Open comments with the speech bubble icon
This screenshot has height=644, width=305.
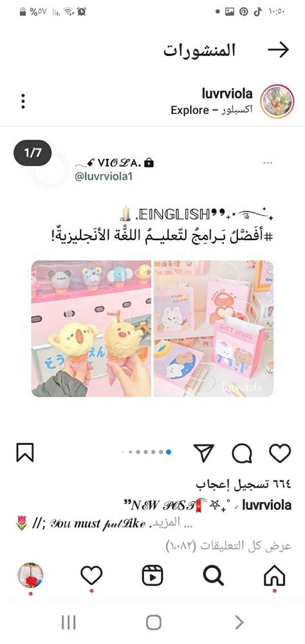(x=242, y=453)
